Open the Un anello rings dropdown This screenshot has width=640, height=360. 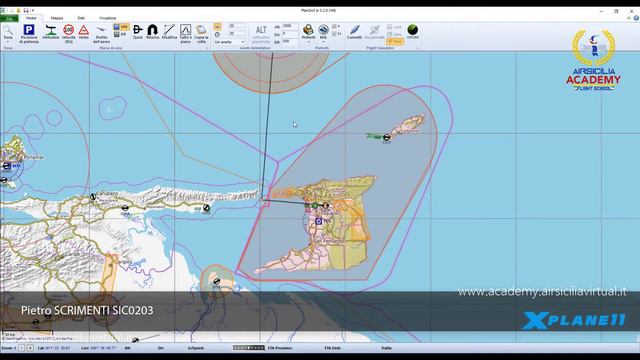229,42
